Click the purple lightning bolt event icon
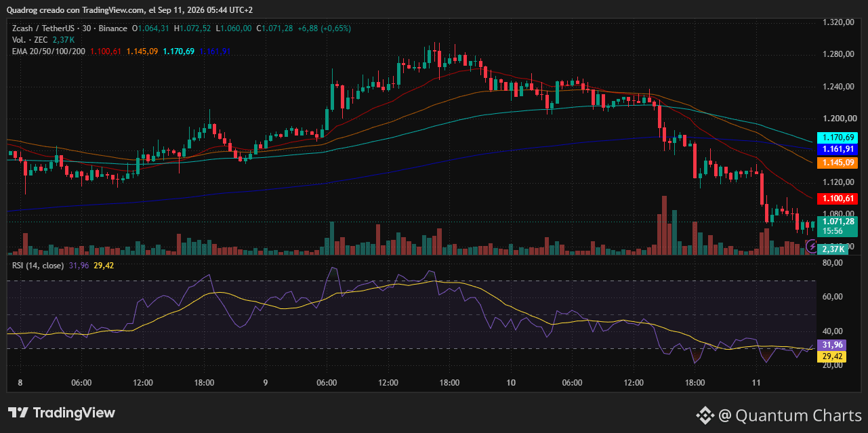Screen dimensions: 868x433 click(811, 245)
